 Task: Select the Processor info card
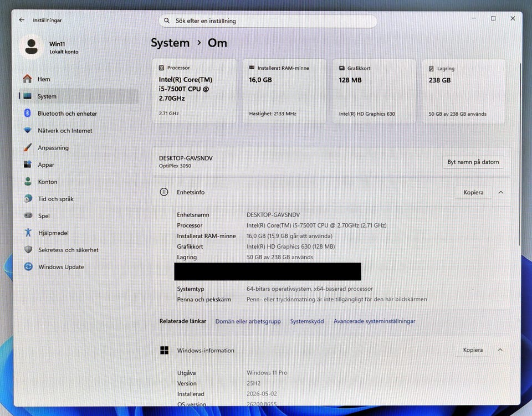[x=194, y=91]
